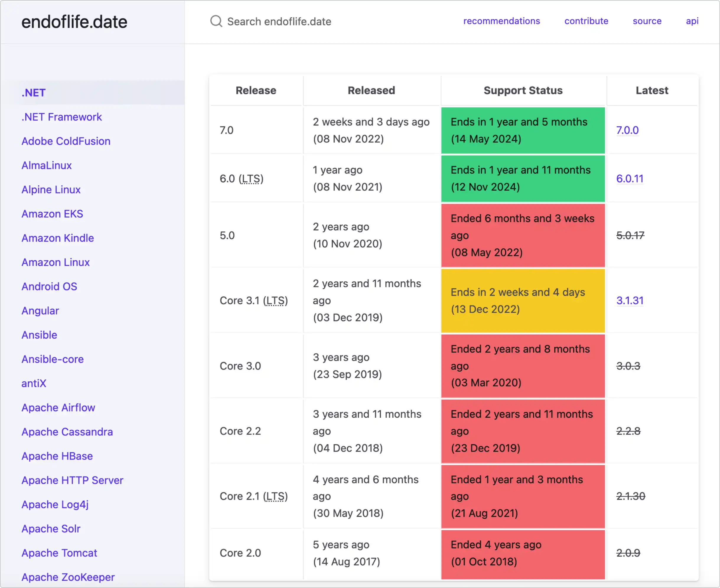This screenshot has width=720, height=588.
Task: Open the recommendations page
Action: pos(501,21)
